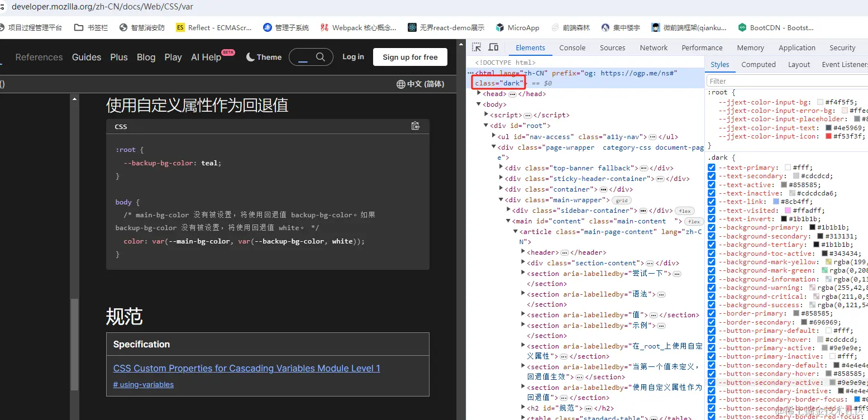
Task: Open the Webpack 核心概念 bookmark
Action: tap(359, 27)
